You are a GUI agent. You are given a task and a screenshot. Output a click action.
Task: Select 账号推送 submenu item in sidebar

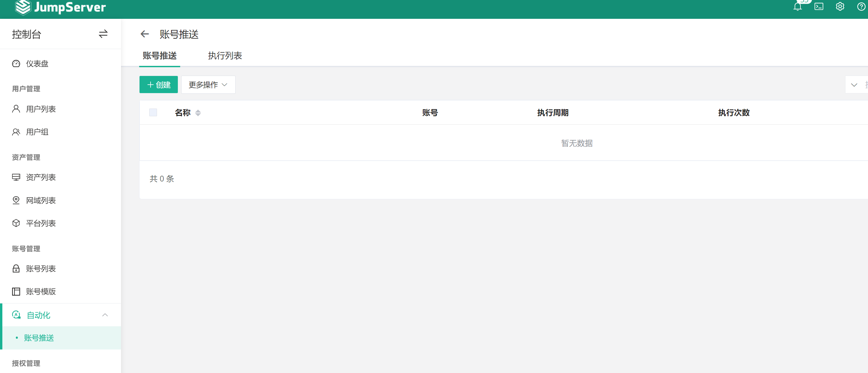[x=39, y=338]
